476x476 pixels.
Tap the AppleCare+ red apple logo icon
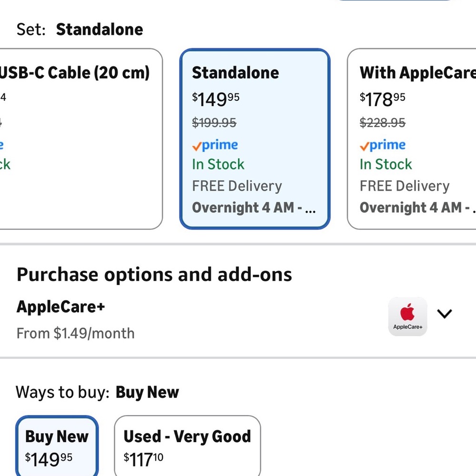pyautogui.click(x=407, y=317)
